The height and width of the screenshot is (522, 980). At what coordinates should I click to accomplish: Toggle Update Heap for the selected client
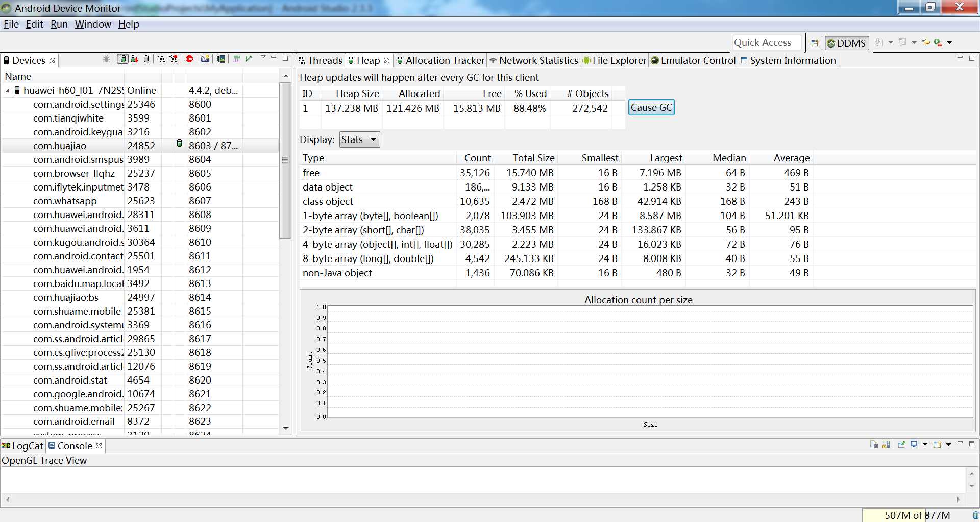[x=122, y=59]
